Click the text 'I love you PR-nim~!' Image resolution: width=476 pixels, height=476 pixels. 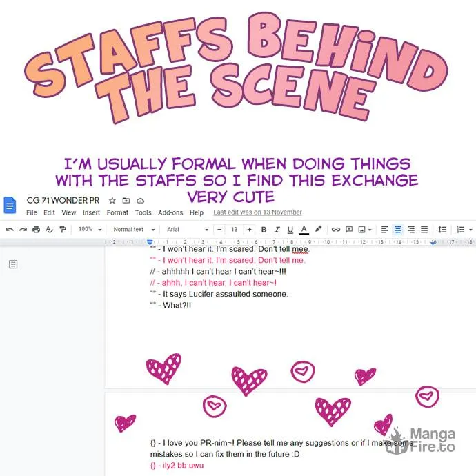pos(199,443)
